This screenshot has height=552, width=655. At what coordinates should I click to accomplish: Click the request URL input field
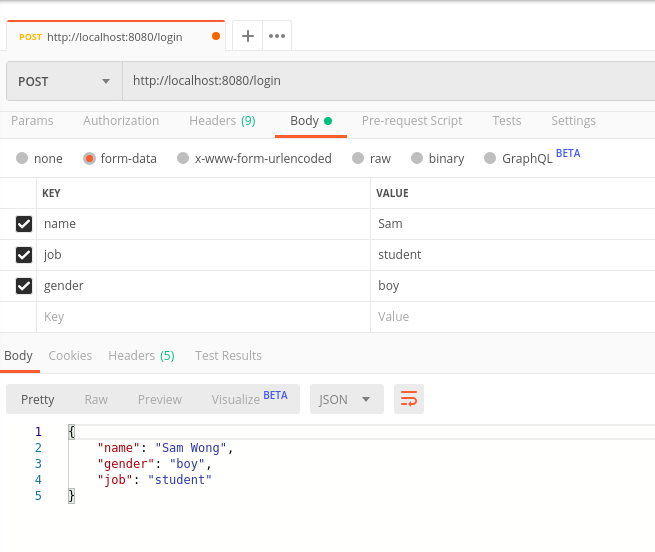tap(388, 81)
